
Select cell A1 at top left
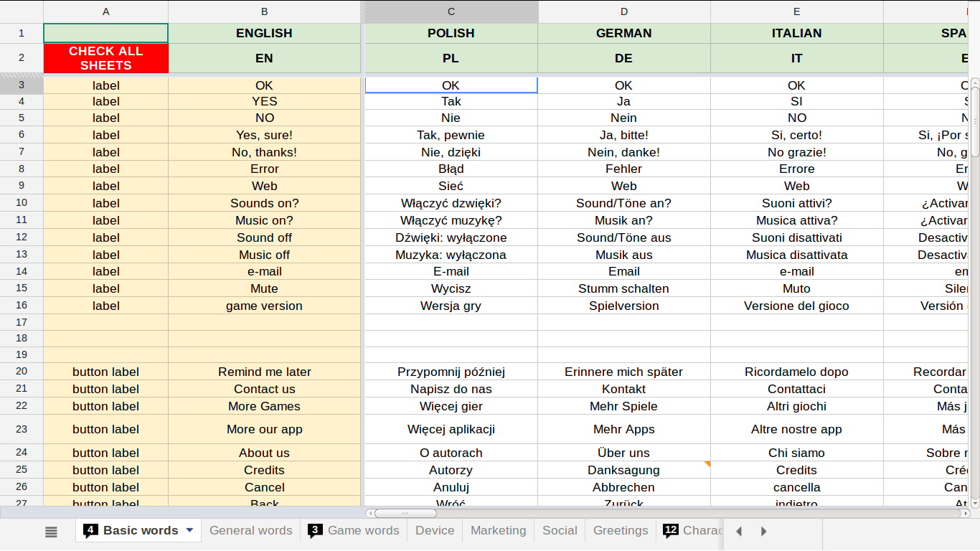(106, 33)
